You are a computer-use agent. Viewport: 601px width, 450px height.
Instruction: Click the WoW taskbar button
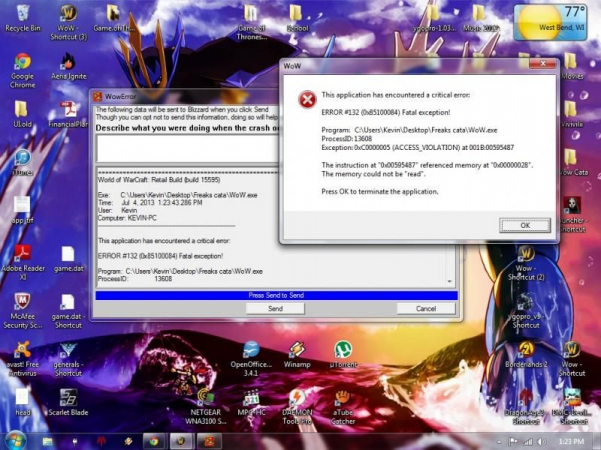pyautogui.click(x=181, y=442)
